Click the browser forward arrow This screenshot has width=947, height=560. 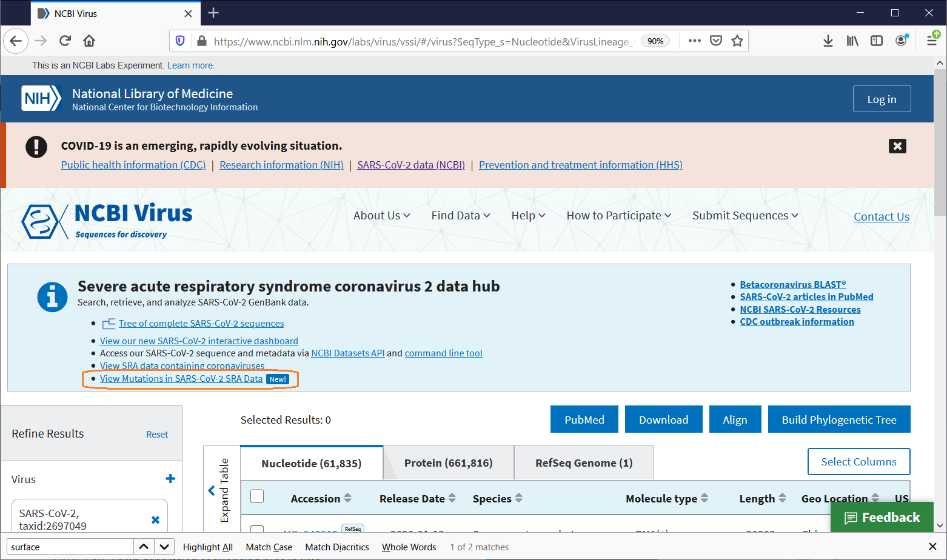[x=41, y=41]
